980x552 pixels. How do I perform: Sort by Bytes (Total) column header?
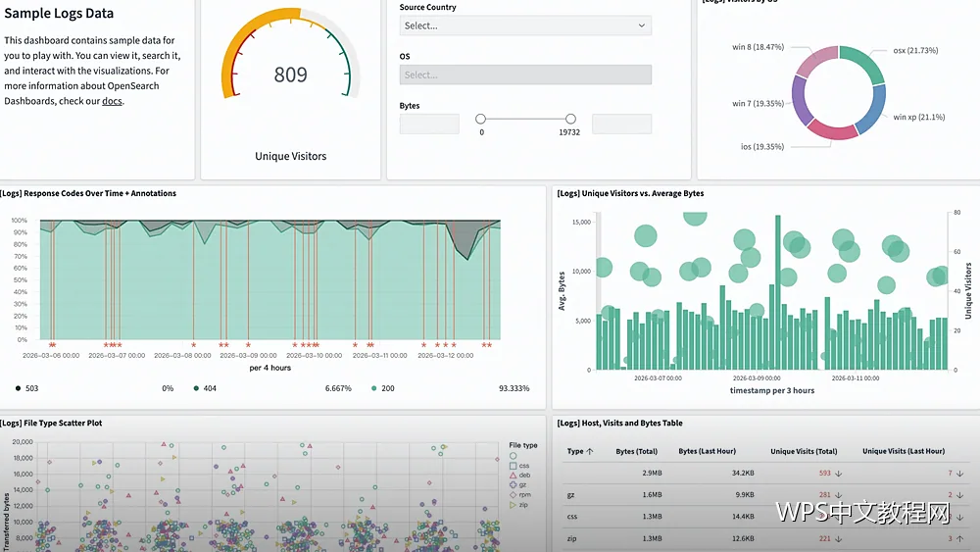[x=636, y=451]
